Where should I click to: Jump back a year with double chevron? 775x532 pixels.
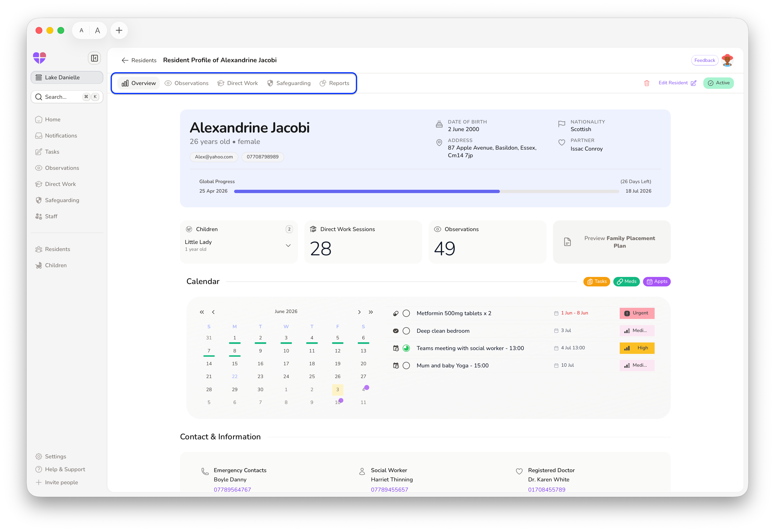pos(202,312)
